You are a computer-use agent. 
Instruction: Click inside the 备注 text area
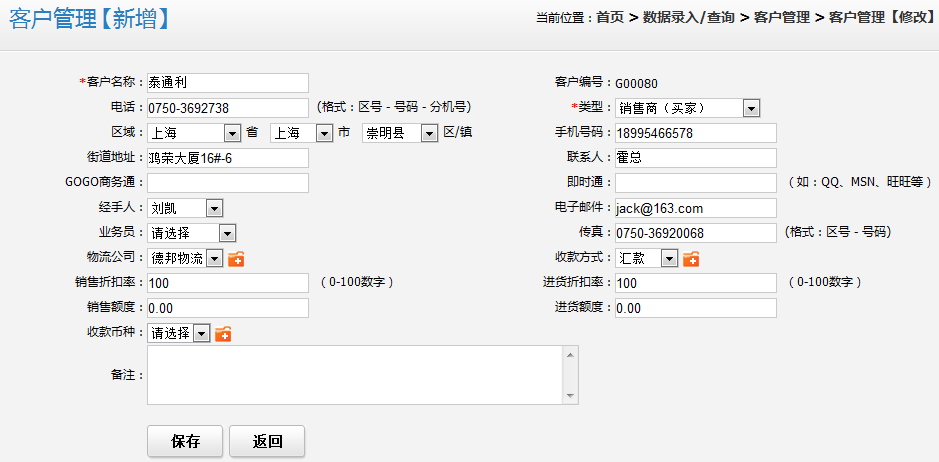point(354,375)
